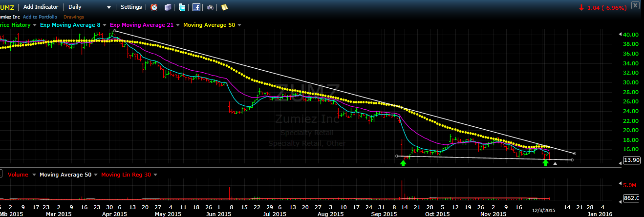Viewport: 644px width, 217px height.
Task: Select the upper trendline's starting handle in April
Action: [114, 31]
